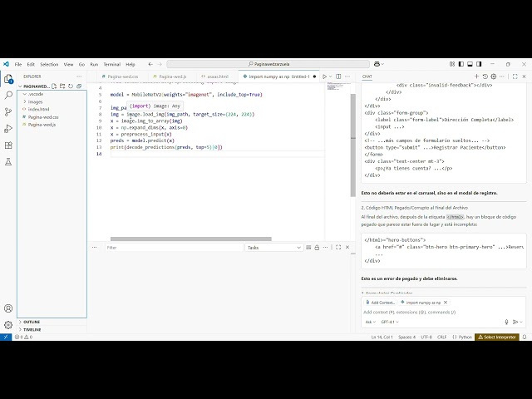Image resolution: width=532 pixels, height=399 pixels.
Task: Open the Extensions view
Action: pyautogui.click(x=8, y=145)
